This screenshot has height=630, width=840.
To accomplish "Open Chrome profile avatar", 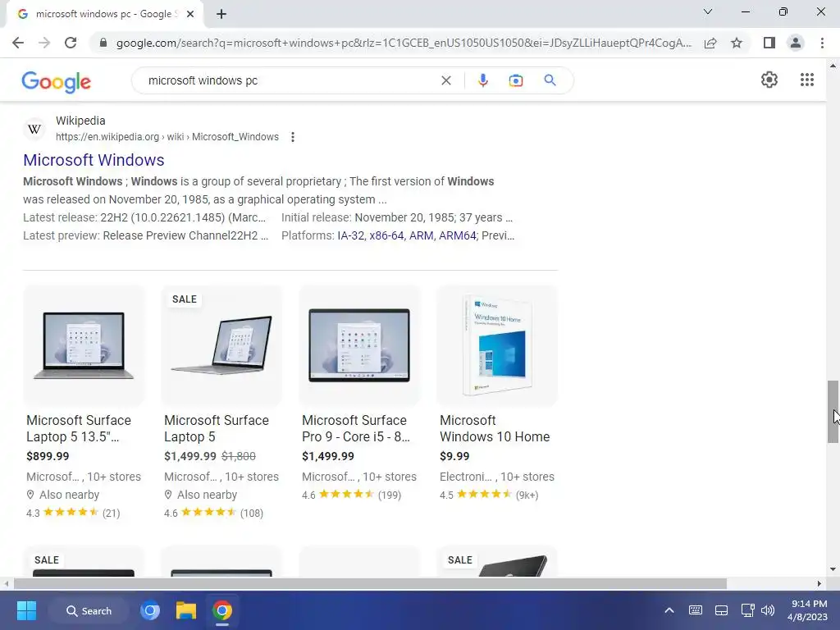I will (x=796, y=43).
